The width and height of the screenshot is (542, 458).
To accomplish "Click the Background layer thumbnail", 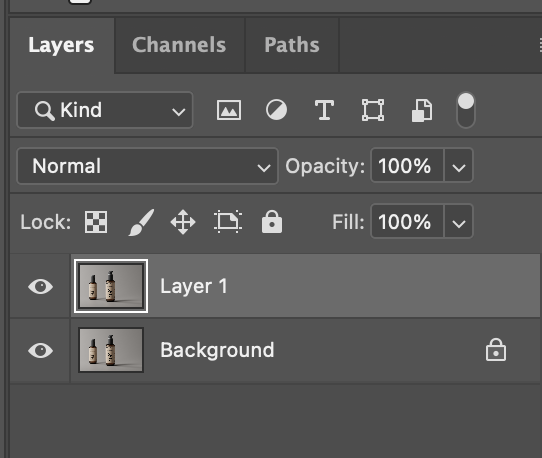I will (111, 350).
